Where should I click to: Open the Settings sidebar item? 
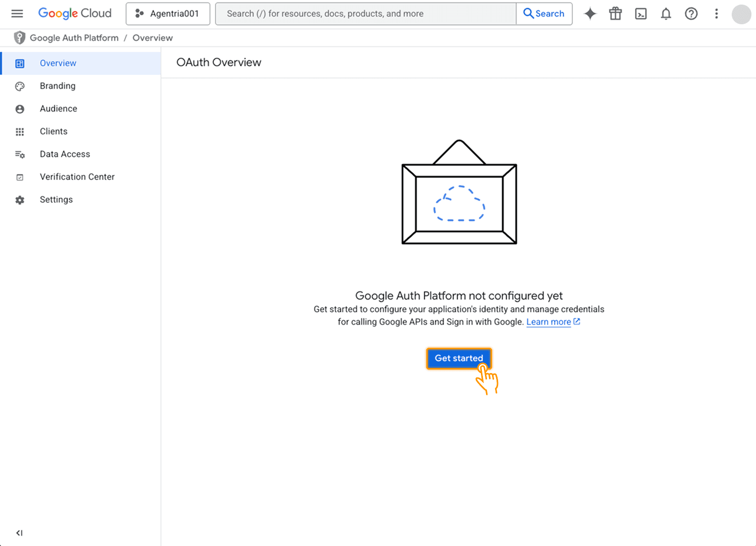coord(80,200)
